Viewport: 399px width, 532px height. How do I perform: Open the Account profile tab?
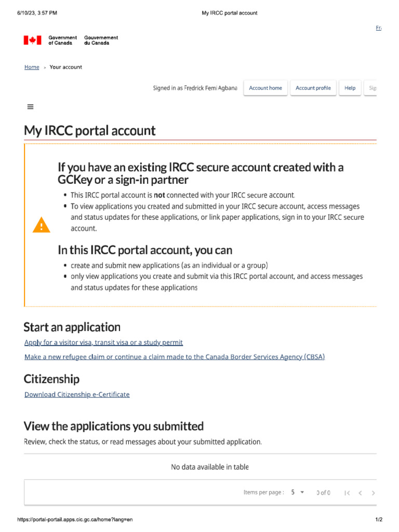point(313,88)
